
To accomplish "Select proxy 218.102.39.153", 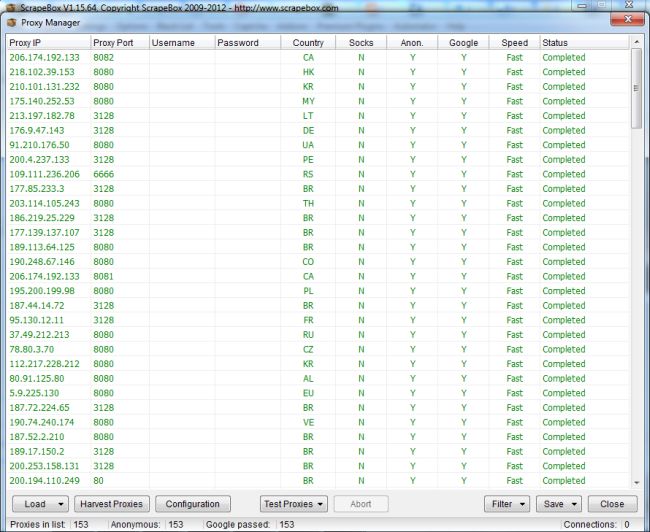I will click(42, 72).
